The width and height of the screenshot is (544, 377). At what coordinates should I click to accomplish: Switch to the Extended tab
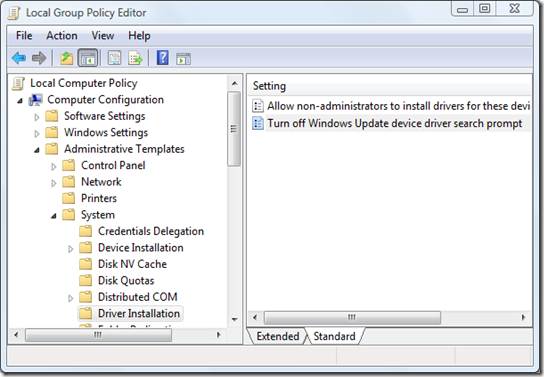(278, 336)
